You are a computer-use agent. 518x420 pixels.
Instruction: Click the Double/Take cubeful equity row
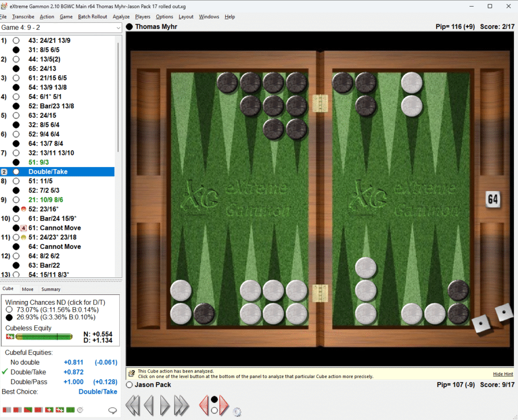(x=60, y=372)
